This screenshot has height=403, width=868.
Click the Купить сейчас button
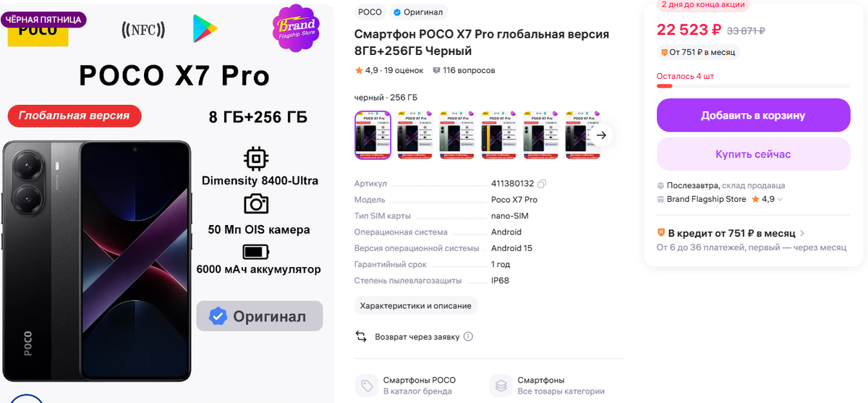pyautogui.click(x=753, y=154)
